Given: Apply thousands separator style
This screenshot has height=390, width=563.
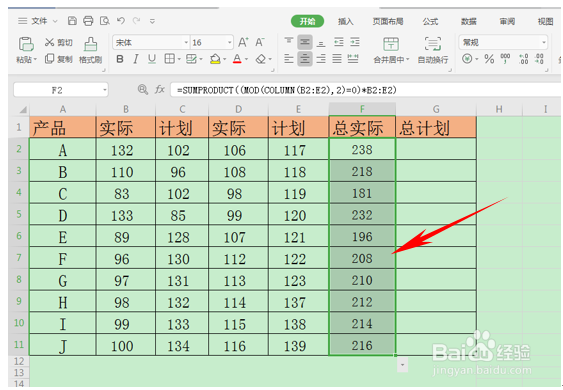Looking at the screenshot, I should tap(505, 59).
